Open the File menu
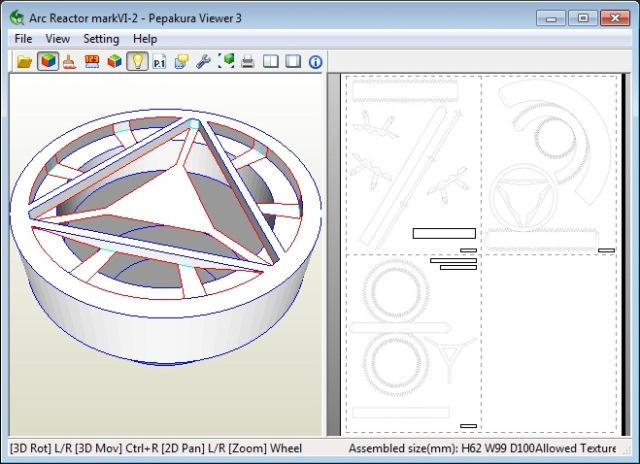 (23, 39)
